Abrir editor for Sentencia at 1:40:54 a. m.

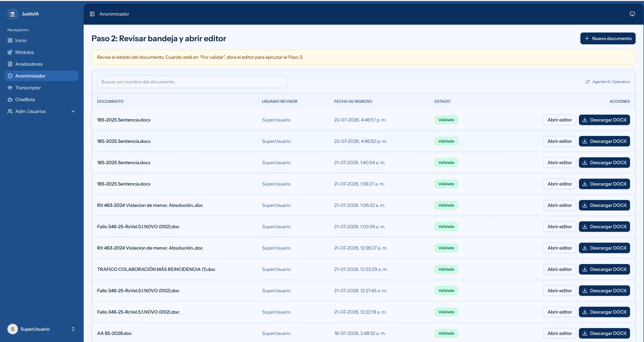pos(560,163)
